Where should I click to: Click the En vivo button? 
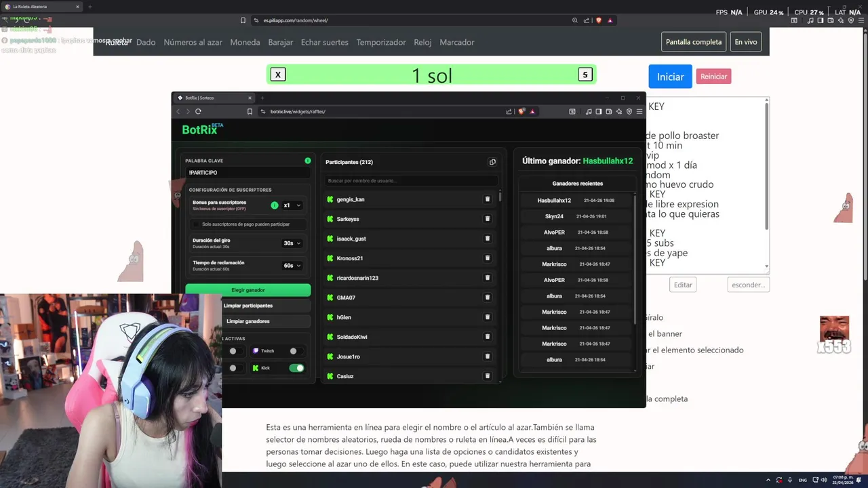tap(746, 42)
